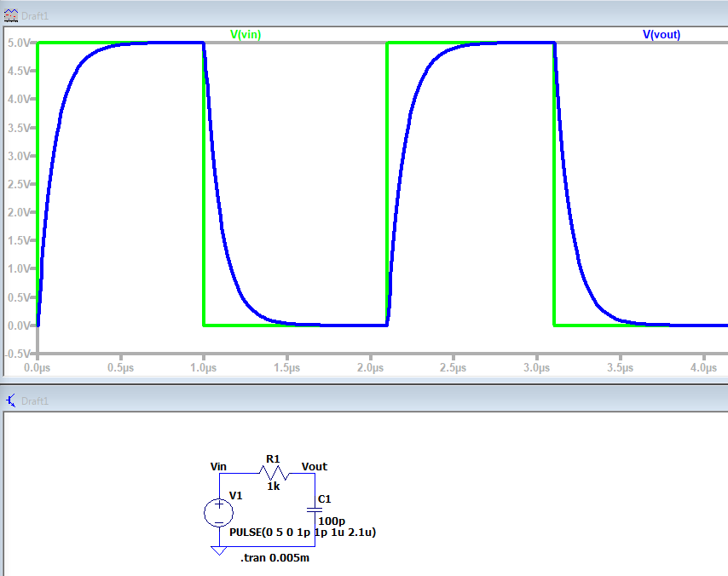Click the R1 reference designator label
Image resolution: width=728 pixels, height=576 pixels.
coord(273,458)
